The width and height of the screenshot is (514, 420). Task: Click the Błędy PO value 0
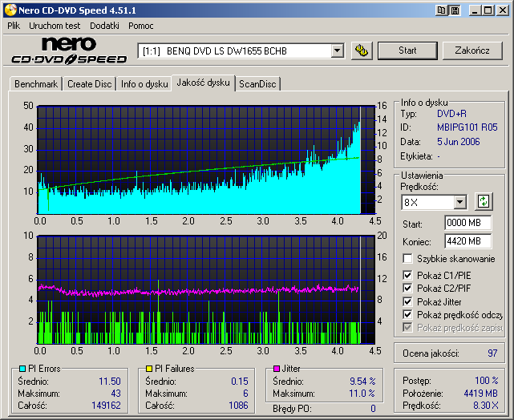[x=373, y=409]
